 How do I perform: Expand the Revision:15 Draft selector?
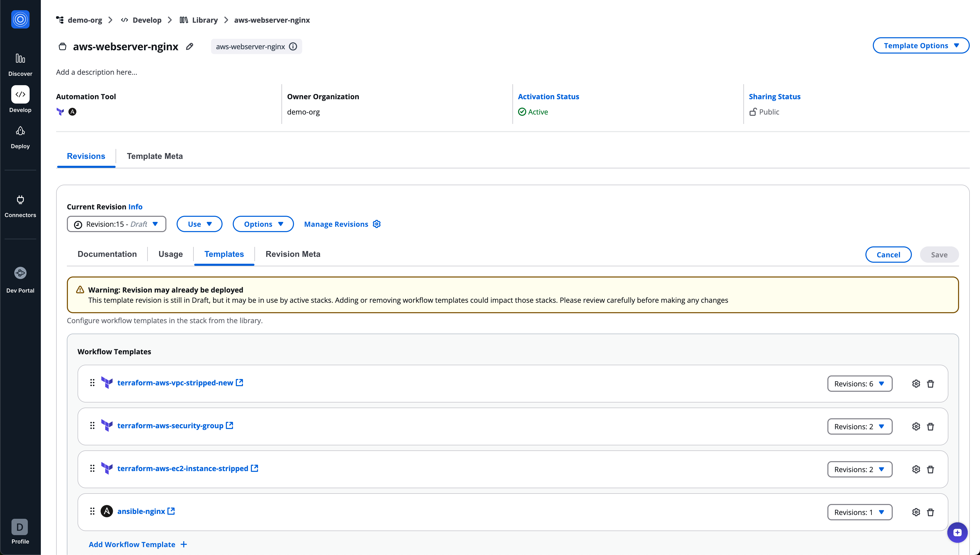(x=116, y=224)
